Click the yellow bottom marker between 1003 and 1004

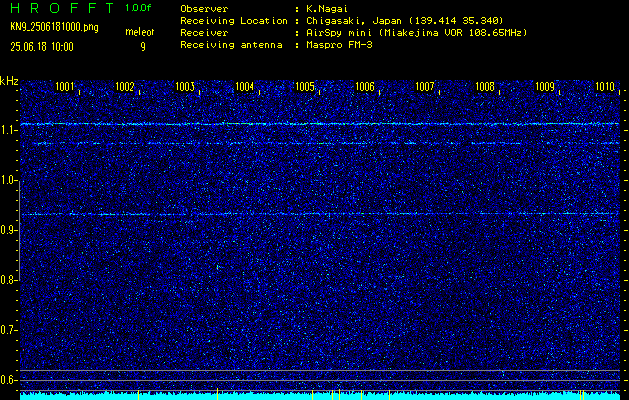[x=217, y=394]
